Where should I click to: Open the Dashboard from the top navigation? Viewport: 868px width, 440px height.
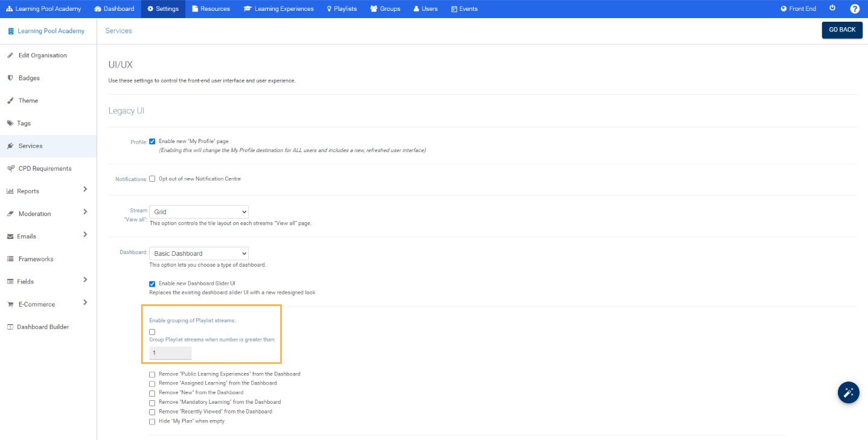(x=114, y=8)
